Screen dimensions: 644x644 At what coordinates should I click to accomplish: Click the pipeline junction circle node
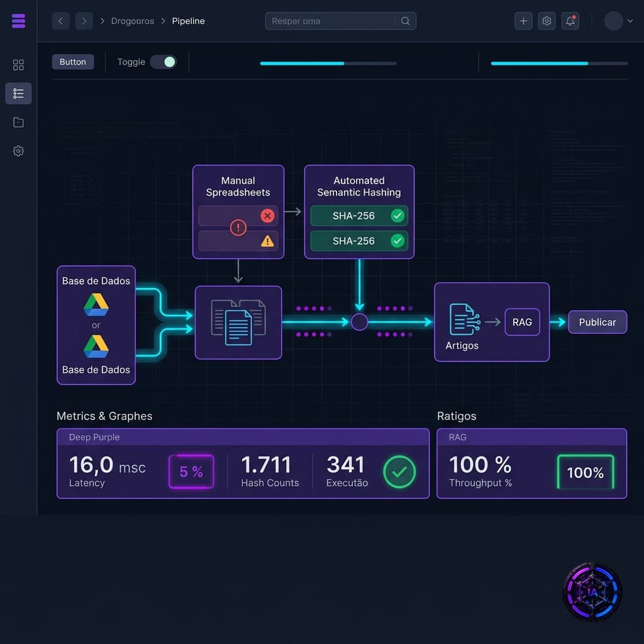(359, 322)
